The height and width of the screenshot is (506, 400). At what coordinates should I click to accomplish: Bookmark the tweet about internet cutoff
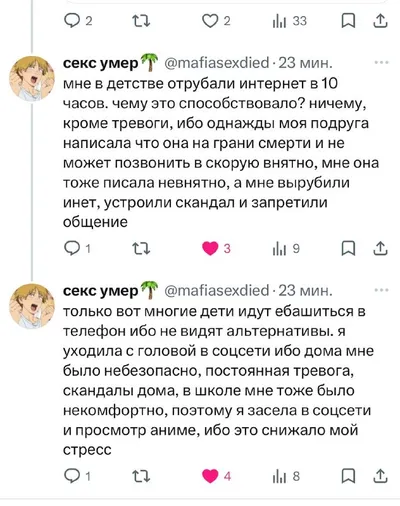tap(348, 249)
